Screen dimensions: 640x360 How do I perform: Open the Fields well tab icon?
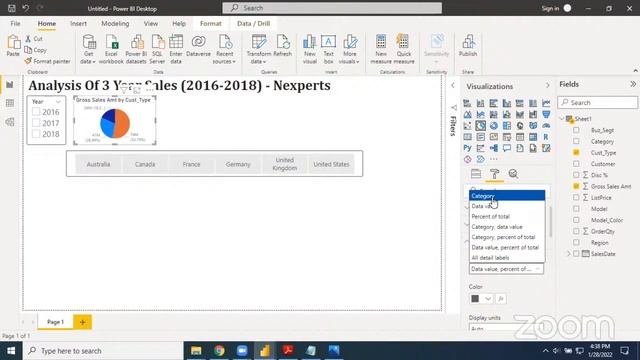[x=476, y=174]
